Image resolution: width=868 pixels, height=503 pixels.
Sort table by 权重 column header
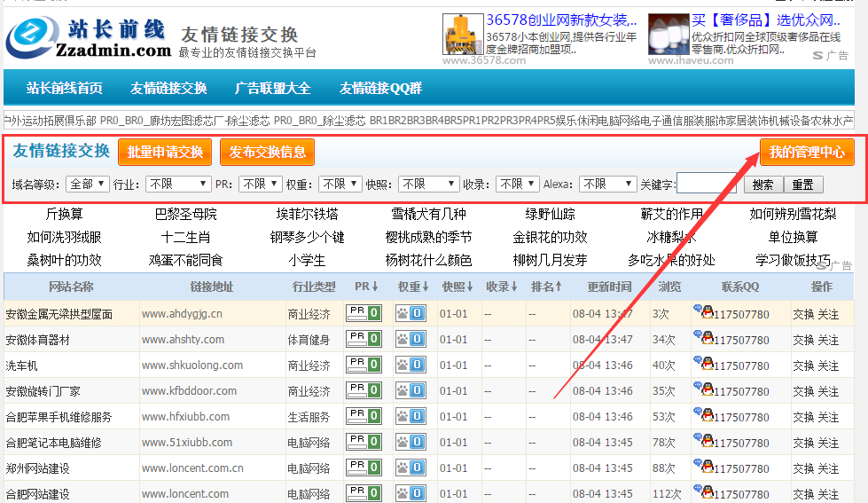tap(412, 287)
